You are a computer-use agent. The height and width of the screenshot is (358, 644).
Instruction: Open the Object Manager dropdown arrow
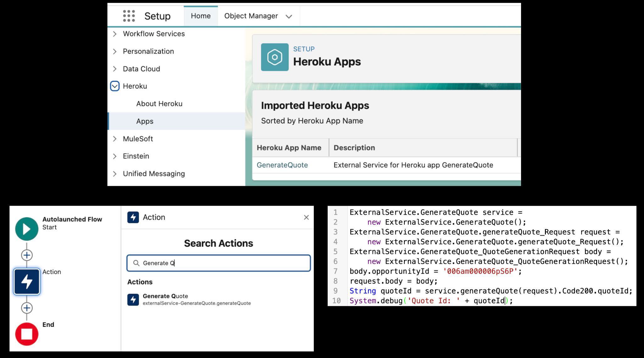coord(289,16)
